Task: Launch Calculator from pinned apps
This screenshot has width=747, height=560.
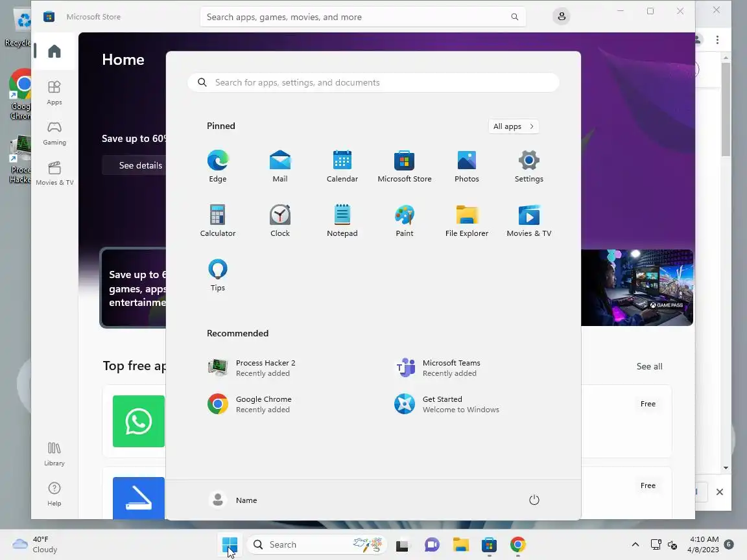Action: [x=218, y=220]
